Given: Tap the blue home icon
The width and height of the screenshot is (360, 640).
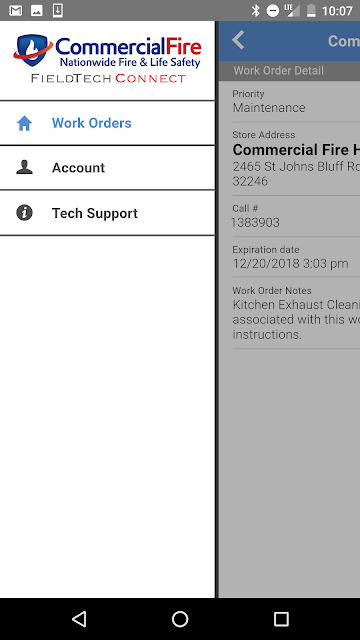Looking at the screenshot, I should pyautogui.click(x=24, y=123).
